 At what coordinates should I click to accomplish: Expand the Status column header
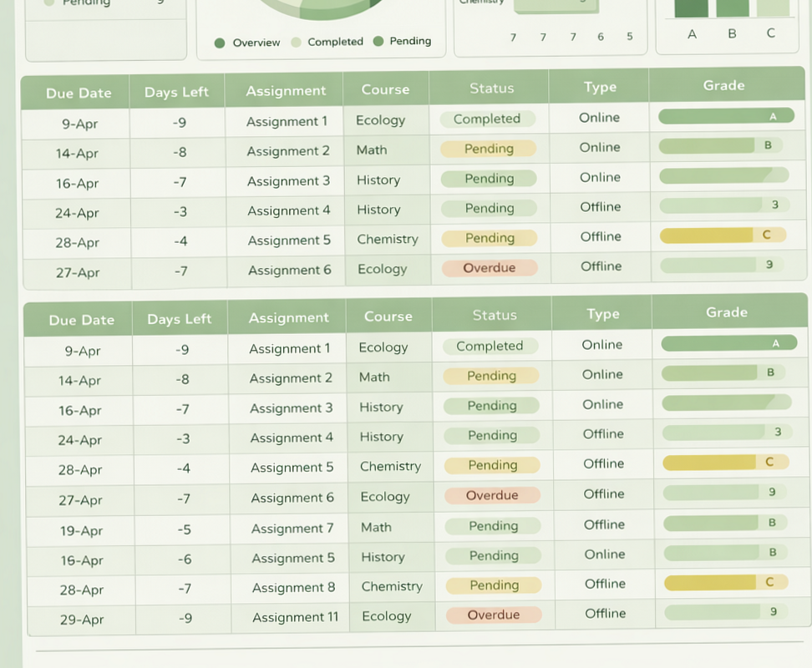[491, 88]
